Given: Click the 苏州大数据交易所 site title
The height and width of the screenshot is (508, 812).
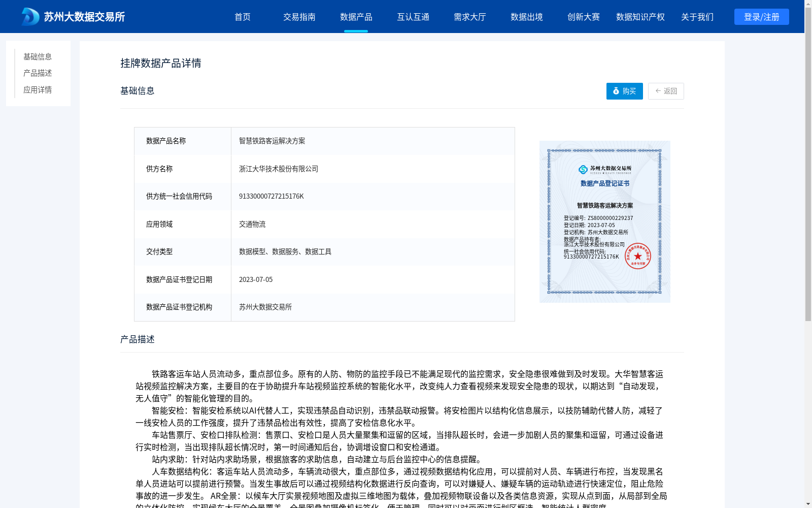Looking at the screenshot, I should (84, 17).
